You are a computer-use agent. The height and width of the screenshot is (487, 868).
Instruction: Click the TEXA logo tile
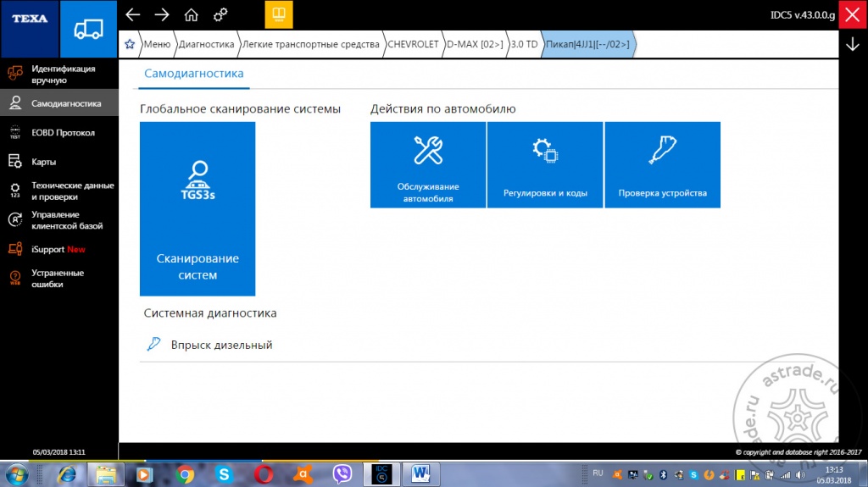click(30, 29)
